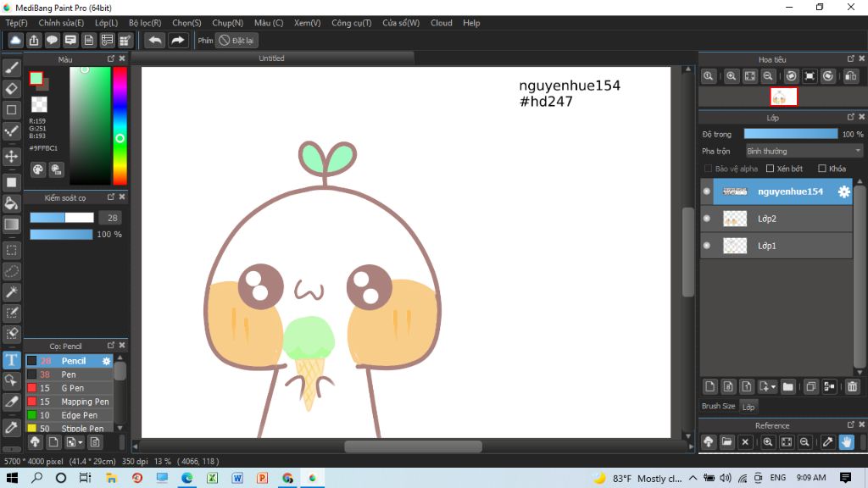Open the Bộ lọc(R) menu
This screenshot has width=868, height=488.
pyautogui.click(x=145, y=23)
